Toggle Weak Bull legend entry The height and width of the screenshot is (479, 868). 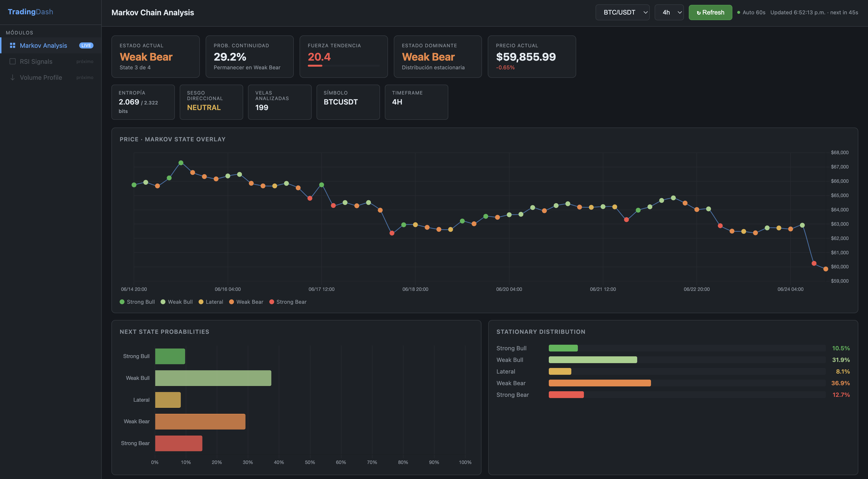click(177, 302)
